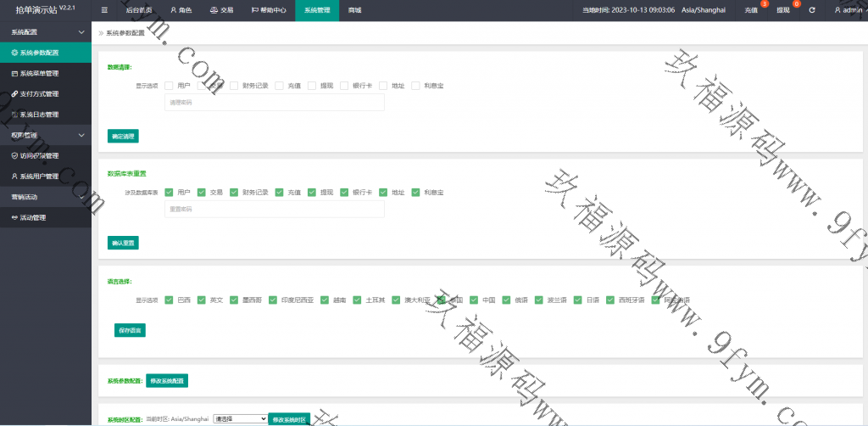
Task: Uncheck 银行卡 in 数据库表重置 section
Action: point(344,193)
